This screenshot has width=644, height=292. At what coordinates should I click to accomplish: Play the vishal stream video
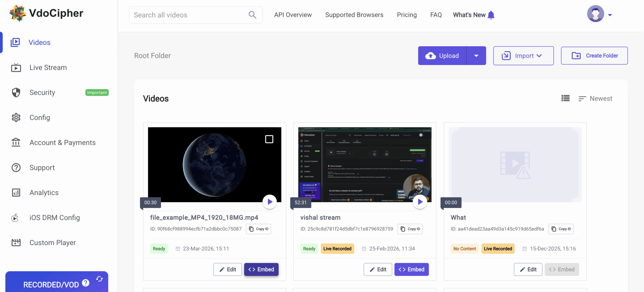point(420,202)
